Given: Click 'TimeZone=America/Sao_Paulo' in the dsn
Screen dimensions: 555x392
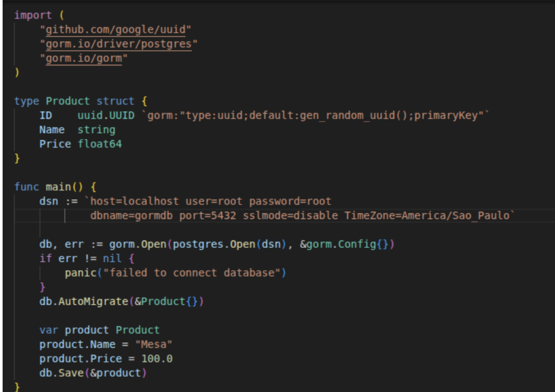Looking at the screenshot, I should point(427,215).
